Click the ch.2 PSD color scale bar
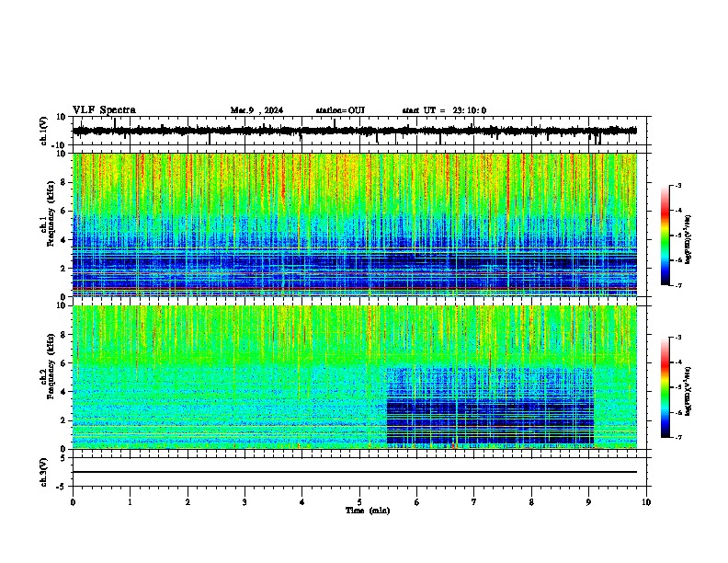728x563 pixels. 665,387
